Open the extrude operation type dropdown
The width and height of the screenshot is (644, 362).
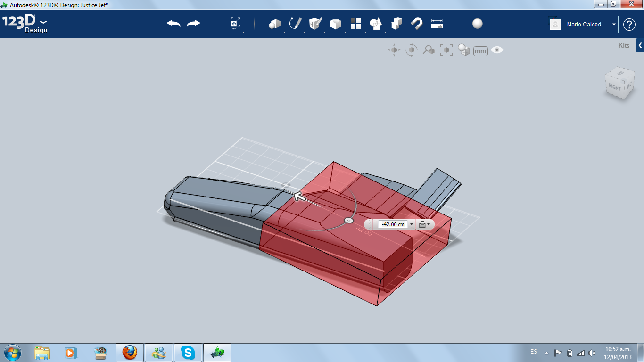(x=424, y=225)
